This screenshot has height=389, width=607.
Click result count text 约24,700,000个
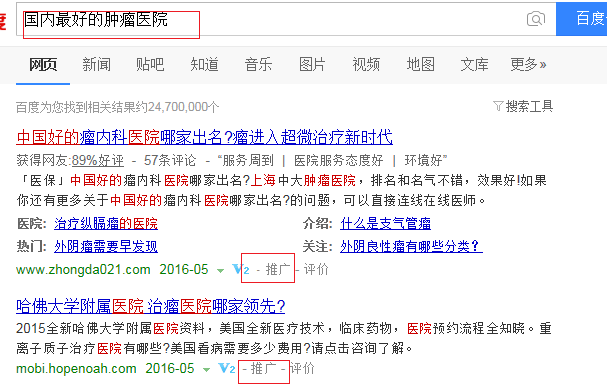pyautogui.click(x=178, y=107)
